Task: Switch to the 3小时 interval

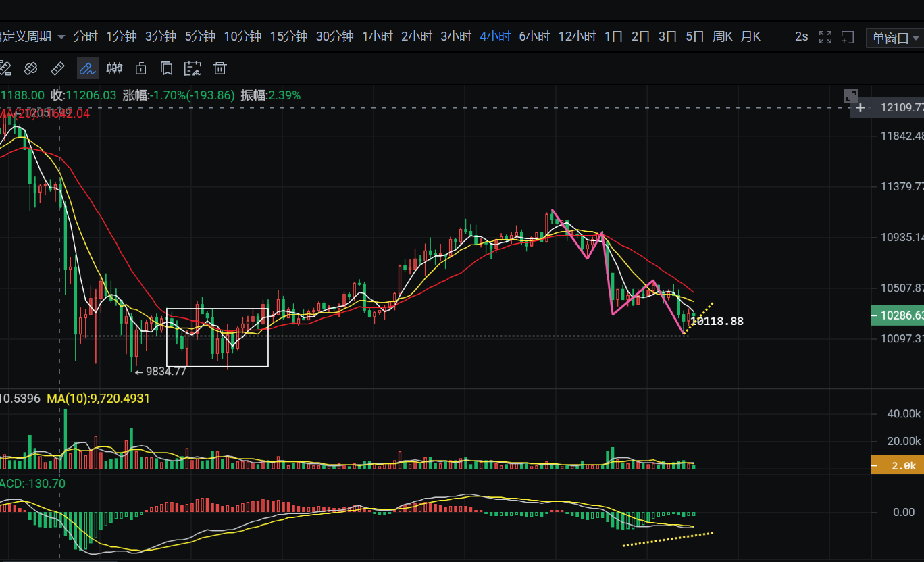Action: [x=456, y=36]
